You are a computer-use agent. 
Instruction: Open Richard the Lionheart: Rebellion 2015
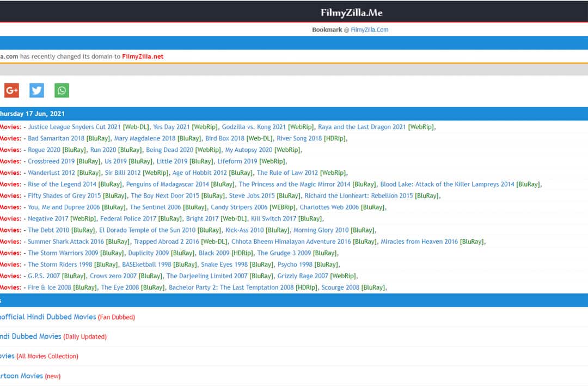[x=358, y=196]
